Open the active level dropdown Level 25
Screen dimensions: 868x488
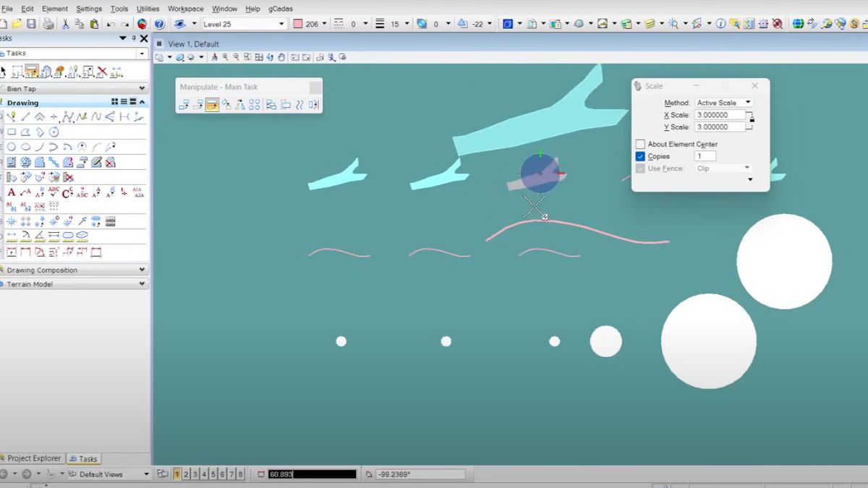244,24
